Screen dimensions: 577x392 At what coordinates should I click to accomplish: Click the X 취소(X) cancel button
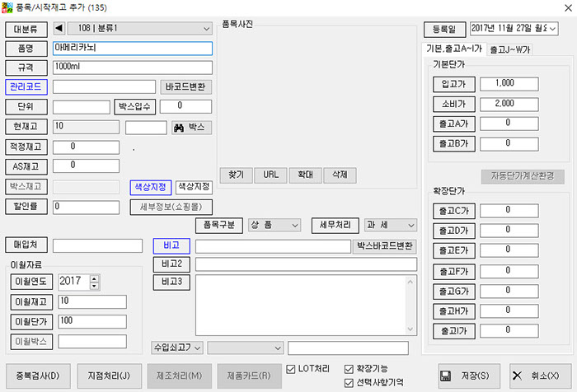[540, 376]
